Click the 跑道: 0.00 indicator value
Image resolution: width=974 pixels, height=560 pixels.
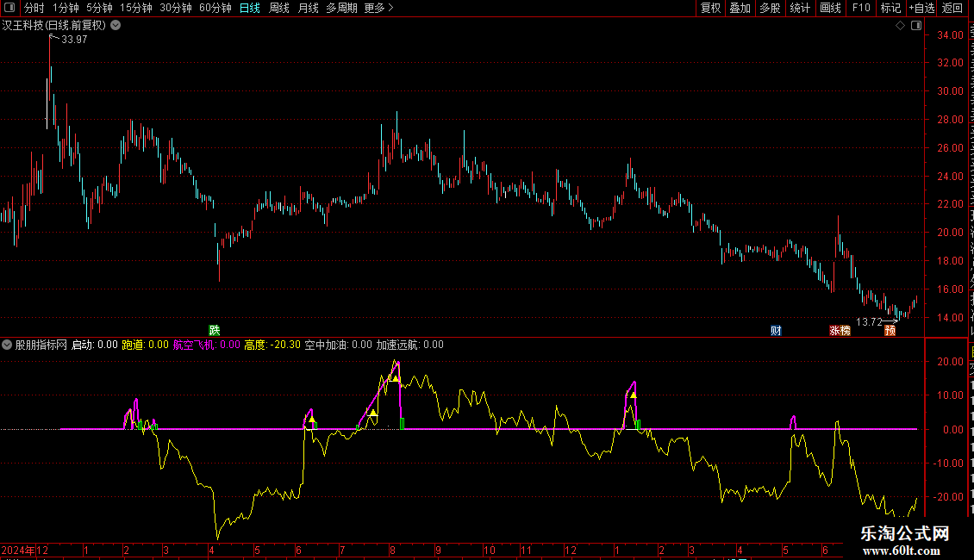[145, 345]
